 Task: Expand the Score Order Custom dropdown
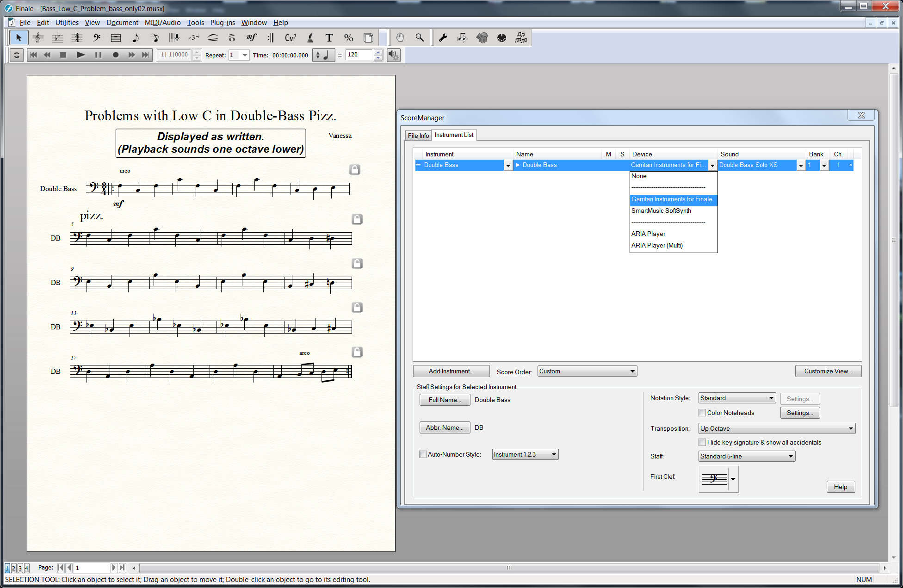[x=587, y=371]
